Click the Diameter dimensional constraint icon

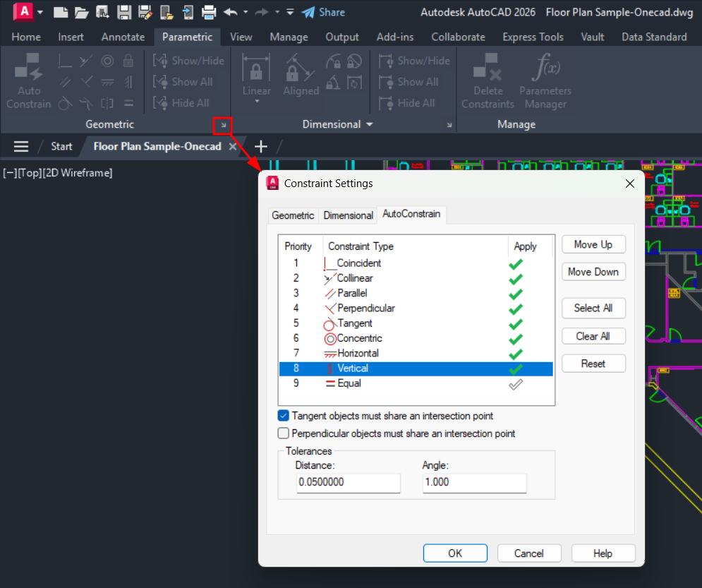354,61
